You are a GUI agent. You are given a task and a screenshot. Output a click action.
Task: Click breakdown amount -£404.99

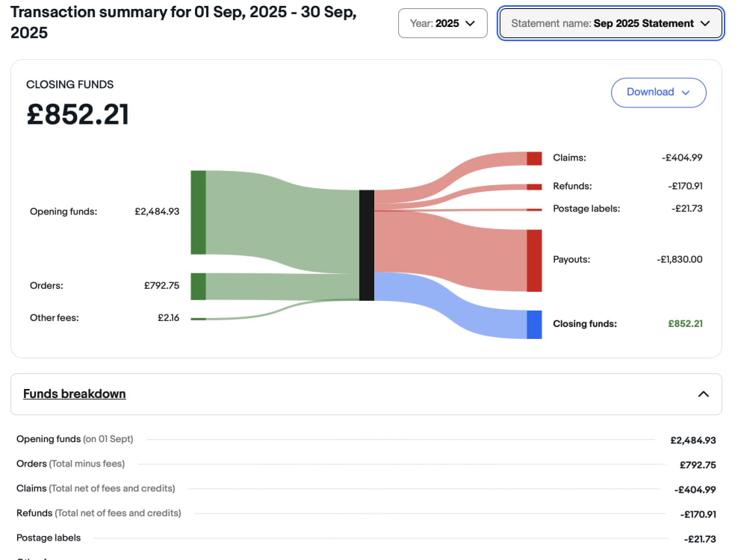click(x=695, y=490)
